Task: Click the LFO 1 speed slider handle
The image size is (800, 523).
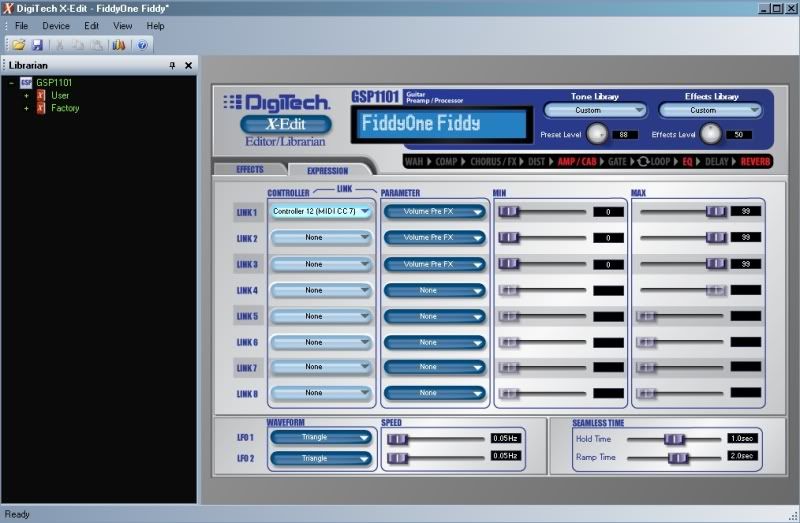Action: pyautogui.click(x=397, y=439)
